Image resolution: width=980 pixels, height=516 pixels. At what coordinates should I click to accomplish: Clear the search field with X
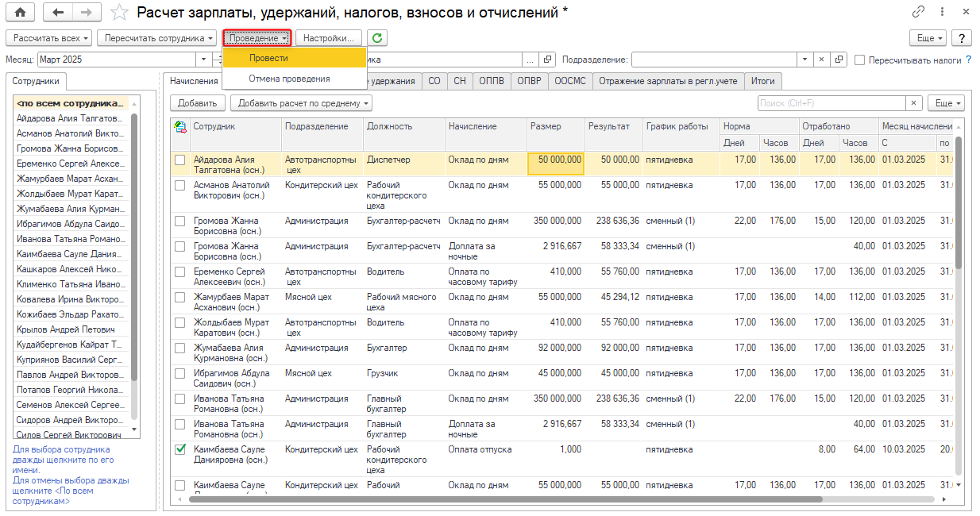pos(915,103)
